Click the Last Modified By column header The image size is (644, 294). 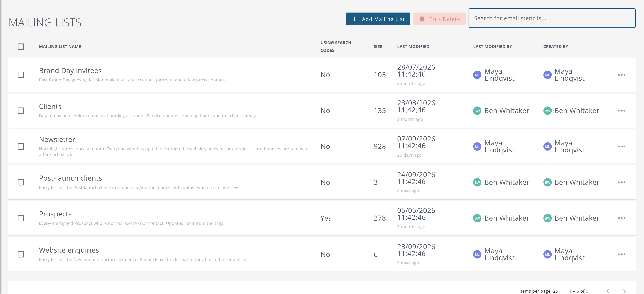[x=493, y=46]
